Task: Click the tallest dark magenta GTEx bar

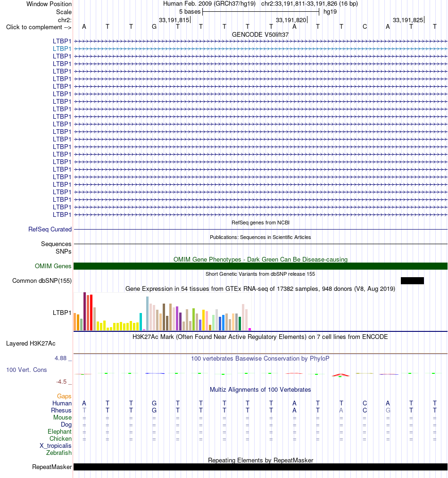Action: click(85, 311)
